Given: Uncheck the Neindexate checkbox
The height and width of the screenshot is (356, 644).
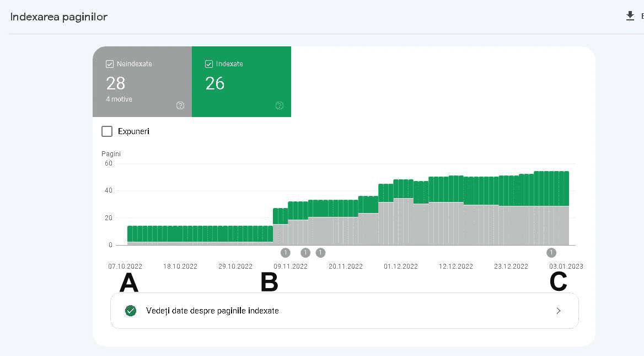Looking at the screenshot, I should [110, 64].
